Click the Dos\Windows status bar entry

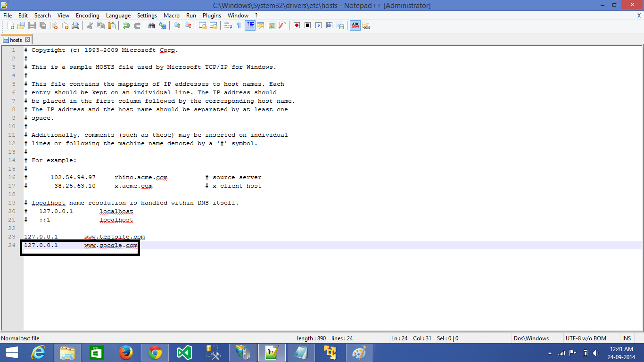531,338
